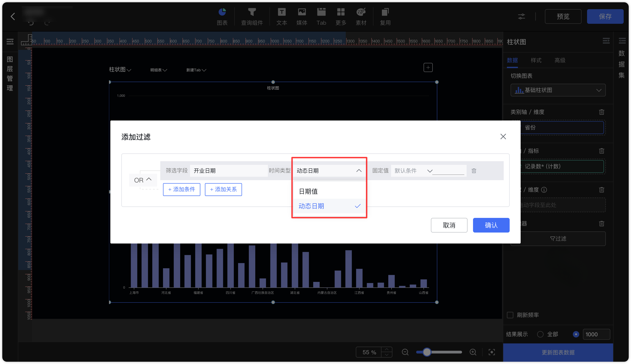The width and height of the screenshot is (631, 364).
Task: Click the zoom out magnifier
Action: (405, 352)
